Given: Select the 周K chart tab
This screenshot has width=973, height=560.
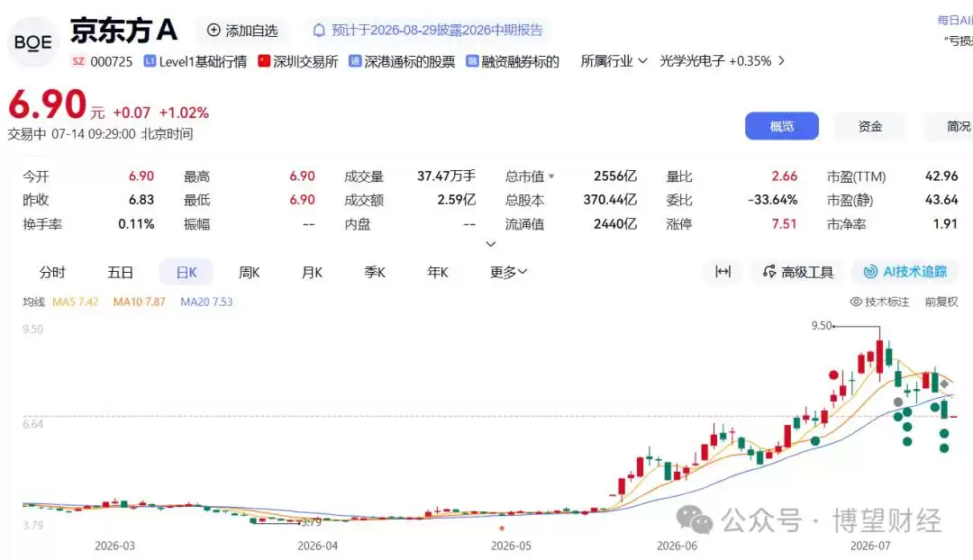Looking at the screenshot, I should pos(249,272).
